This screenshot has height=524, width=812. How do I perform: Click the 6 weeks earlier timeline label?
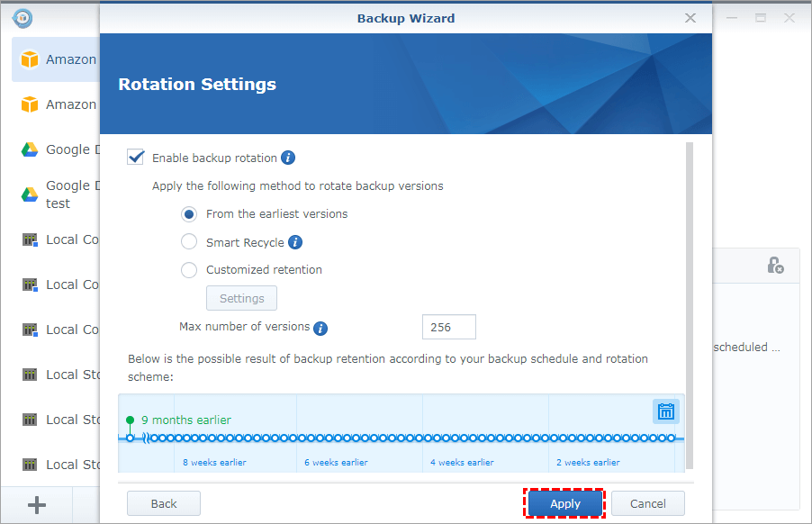(x=336, y=463)
